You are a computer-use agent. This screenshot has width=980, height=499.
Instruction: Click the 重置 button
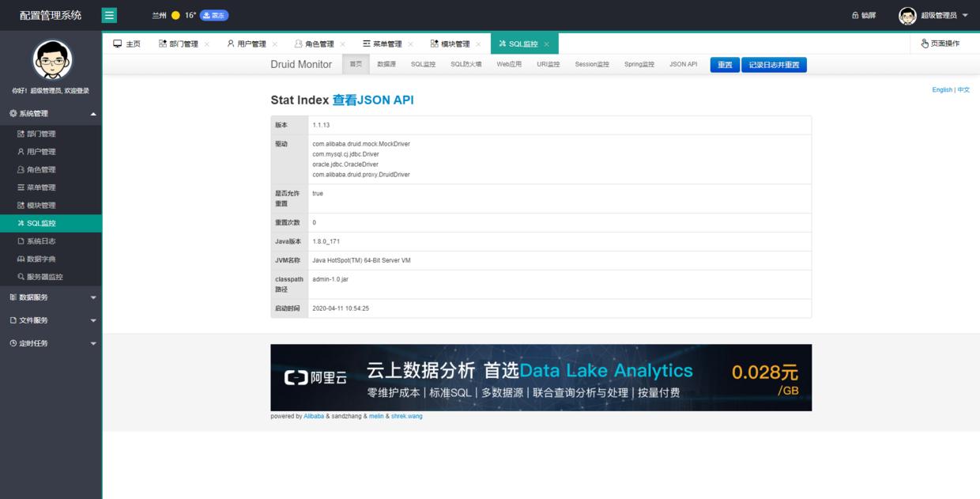tap(724, 64)
